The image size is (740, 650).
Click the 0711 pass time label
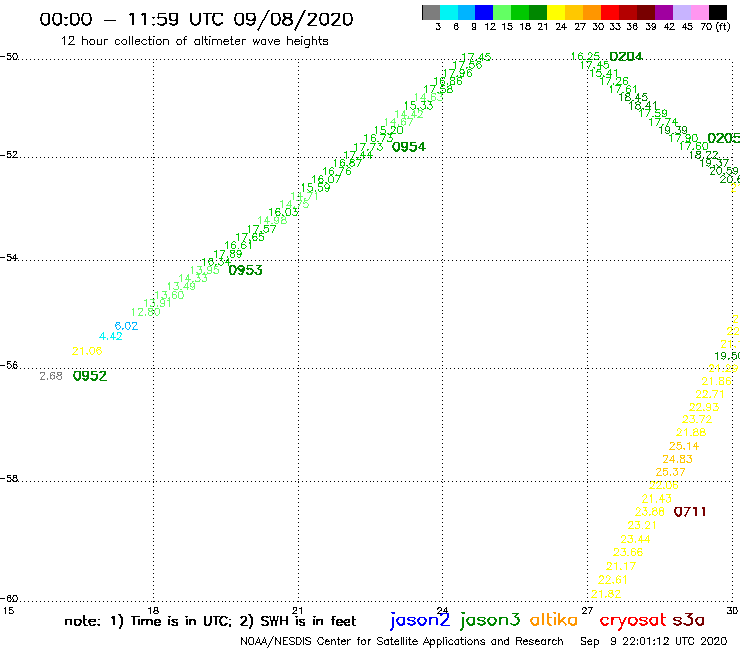tap(690, 512)
